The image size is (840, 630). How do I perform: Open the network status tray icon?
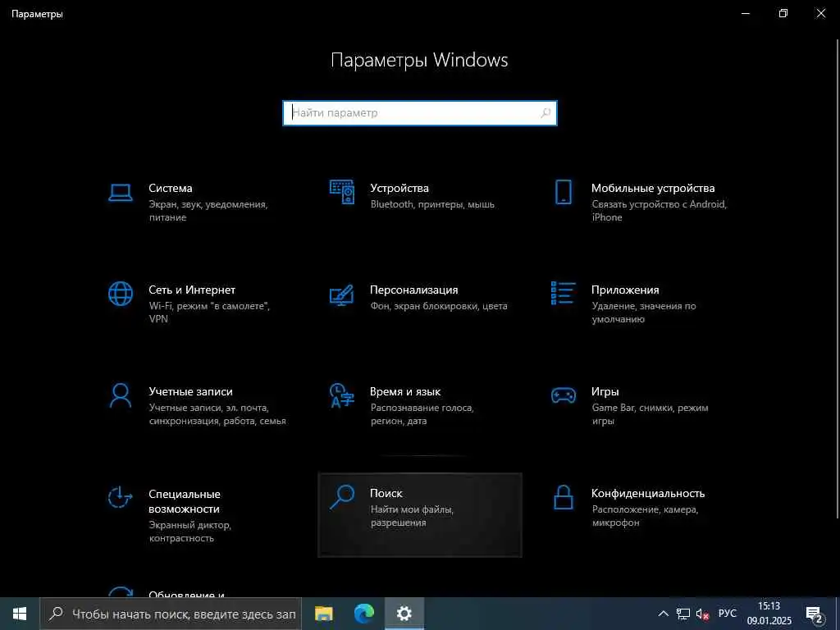click(683, 614)
